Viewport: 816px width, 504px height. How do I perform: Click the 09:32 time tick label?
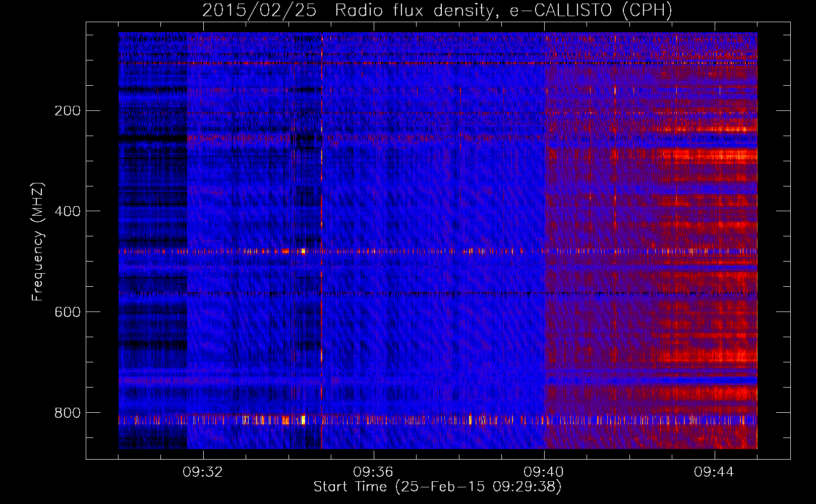pos(203,472)
